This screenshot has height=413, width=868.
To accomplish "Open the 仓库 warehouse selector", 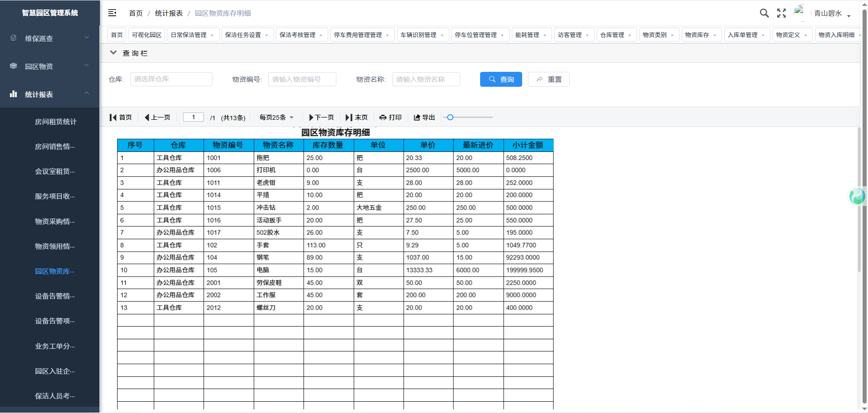I will pos(171,79).
